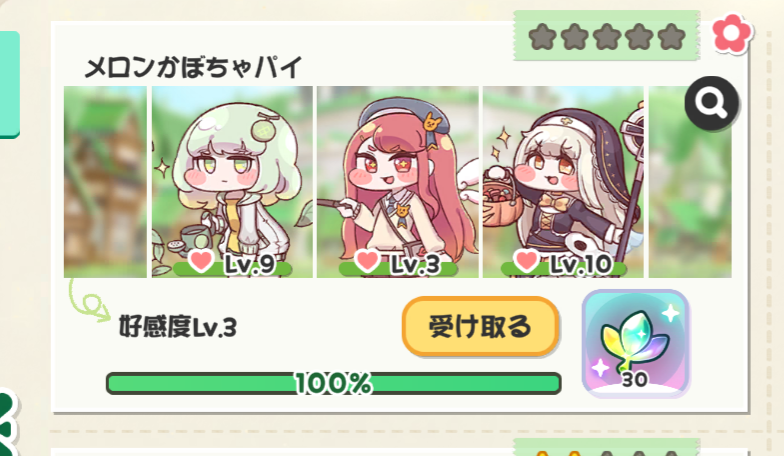Click the 好感度Lv.3 label

click(178, 328)
